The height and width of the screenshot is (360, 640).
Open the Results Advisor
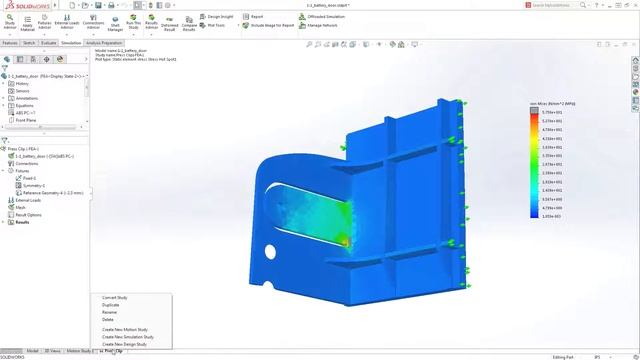(x=151, y=22)
